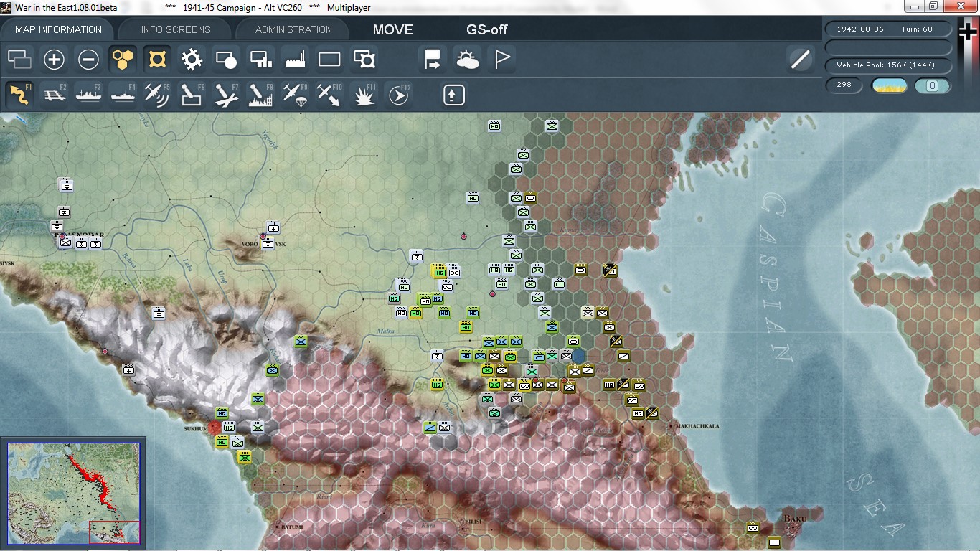Click the blue highlighted hex on map
980x551 pixels.
(579, 355)
